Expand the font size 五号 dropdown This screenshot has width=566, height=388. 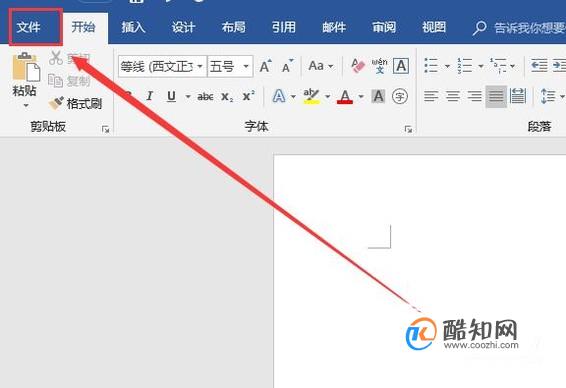pyautogui.click(x=246, y=66)
